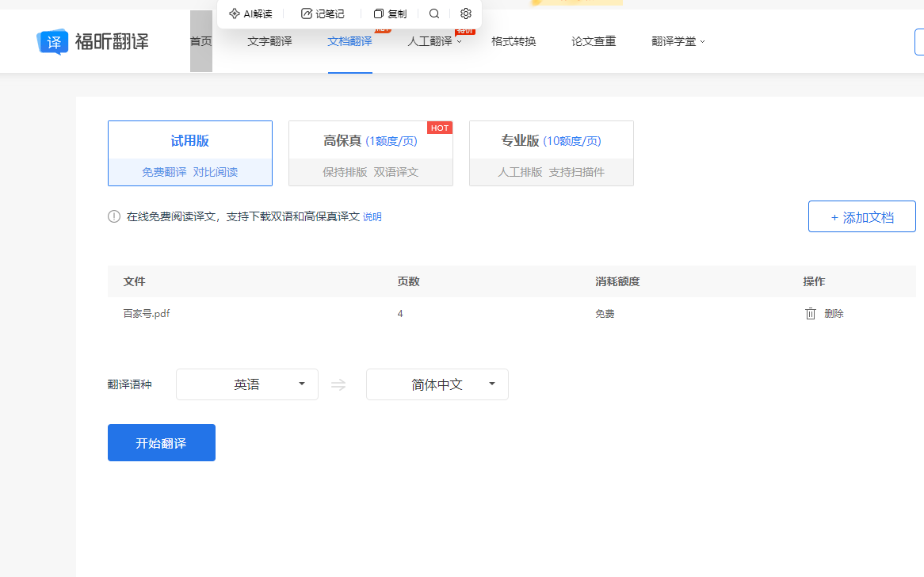Click the 页数 column header
Image resolution: width=924 pixels, height=577 pixels.
tap(408, 281)
